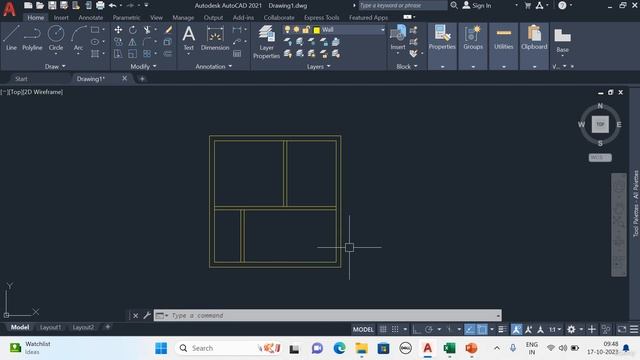Activate the Erase tool
Viewport: 640px width, 360px height.
coord(168,30)
